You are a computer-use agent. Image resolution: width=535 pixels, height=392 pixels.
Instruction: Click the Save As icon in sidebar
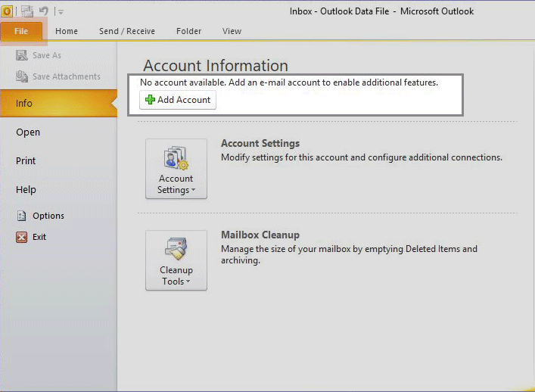coord(22,55)
